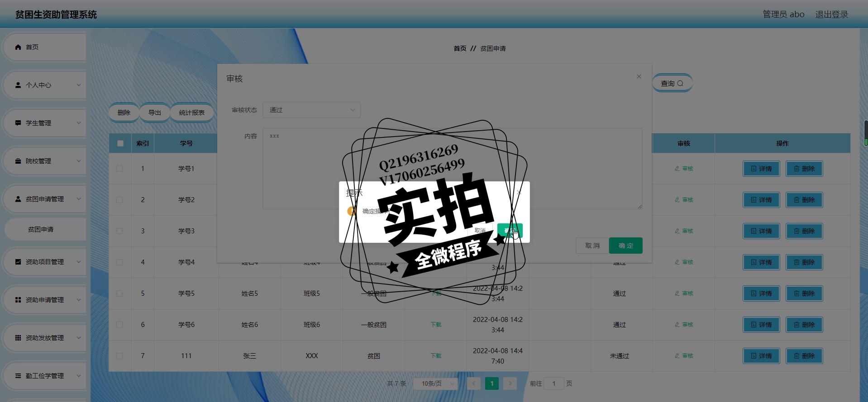Click the 审核 edit icon in row 4
The width and height of the screenshot is (868, 402).
(684, 262)
